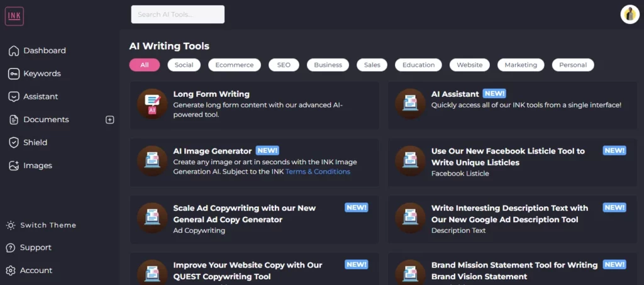The height and width of the screenshot is (285, 644).
Task: Click the Account gear icon
Action: 11,271
